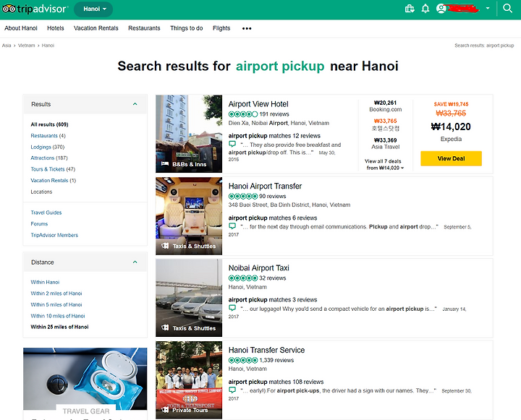
Task: Open Vacation Rentals in the navigation bar
Action: (x=96, y=28)
